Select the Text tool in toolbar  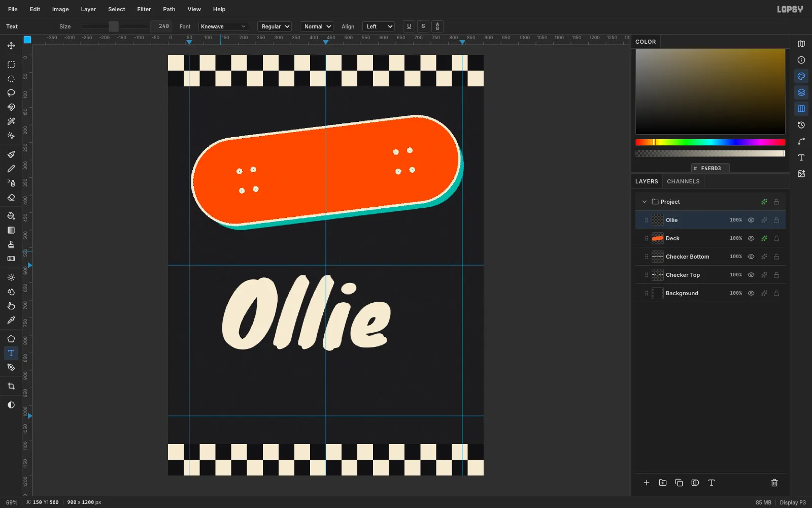11,353
